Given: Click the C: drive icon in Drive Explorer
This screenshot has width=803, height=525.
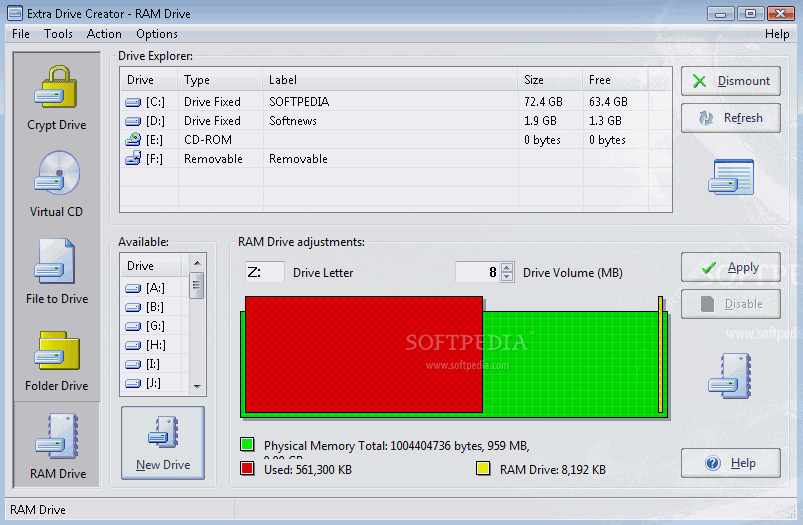Looking at the screenshot, I should point(133,102).
